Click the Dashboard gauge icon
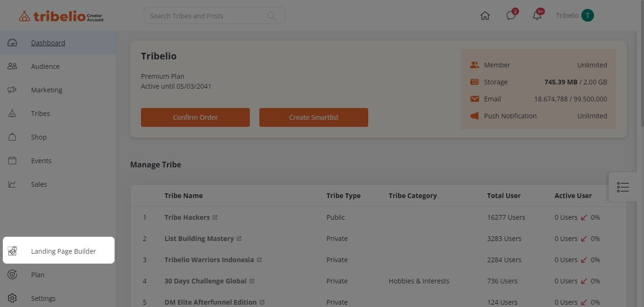 pyautogui.click(x=12, y=43)
